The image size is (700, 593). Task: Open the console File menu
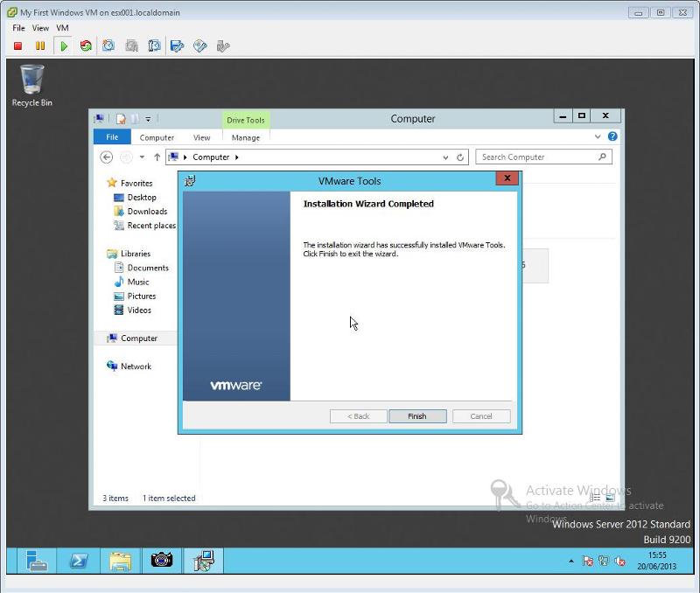click(x=18, y=28)
